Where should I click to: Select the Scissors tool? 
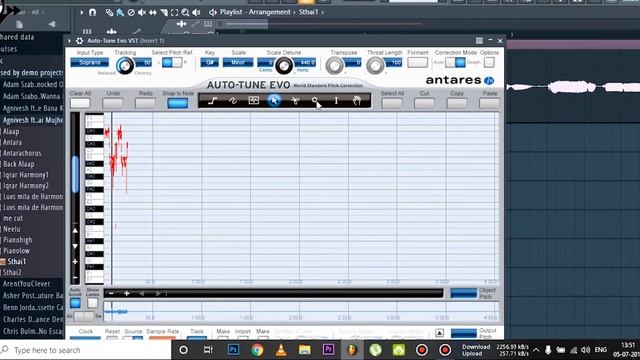295,100
